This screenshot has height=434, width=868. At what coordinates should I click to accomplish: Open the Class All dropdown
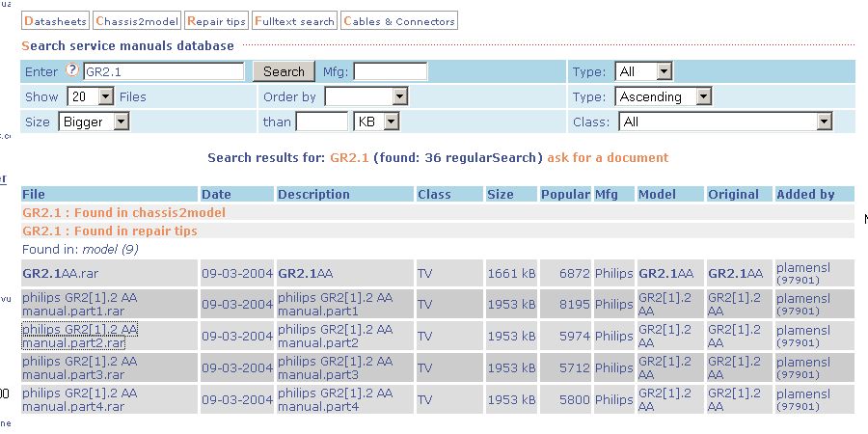725,122
